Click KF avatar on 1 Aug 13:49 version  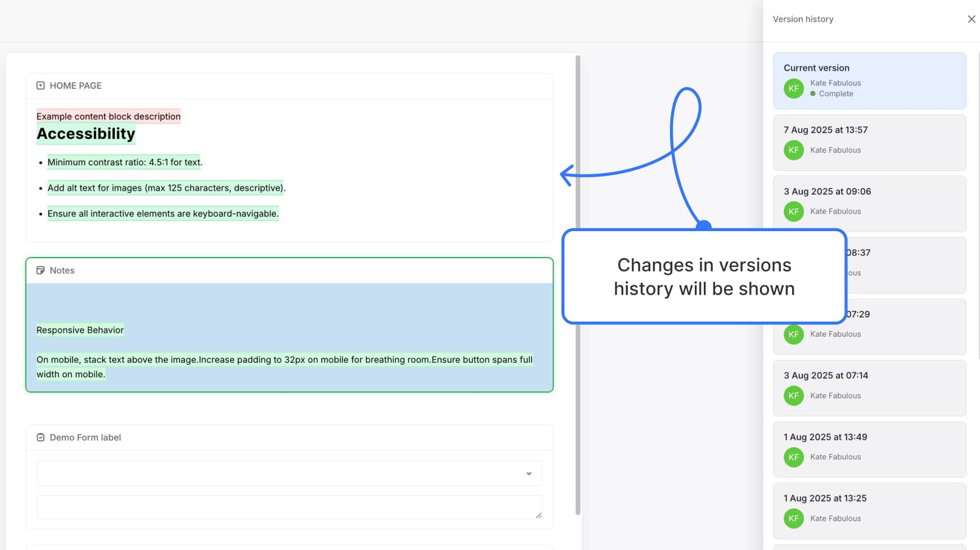tap(794, 457)
